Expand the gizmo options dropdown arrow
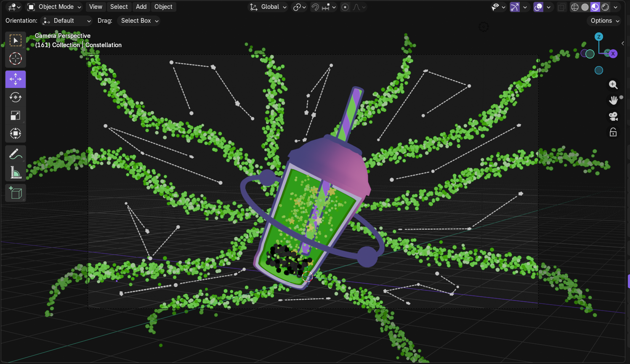The image size is (630, 364). pos(525,7)
